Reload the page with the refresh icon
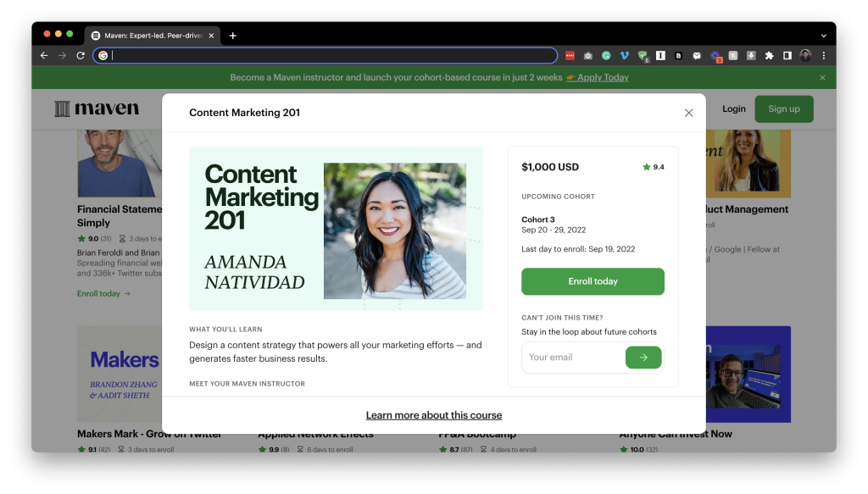The width and height of the screenshot is (868, 494). coord(81,55)
